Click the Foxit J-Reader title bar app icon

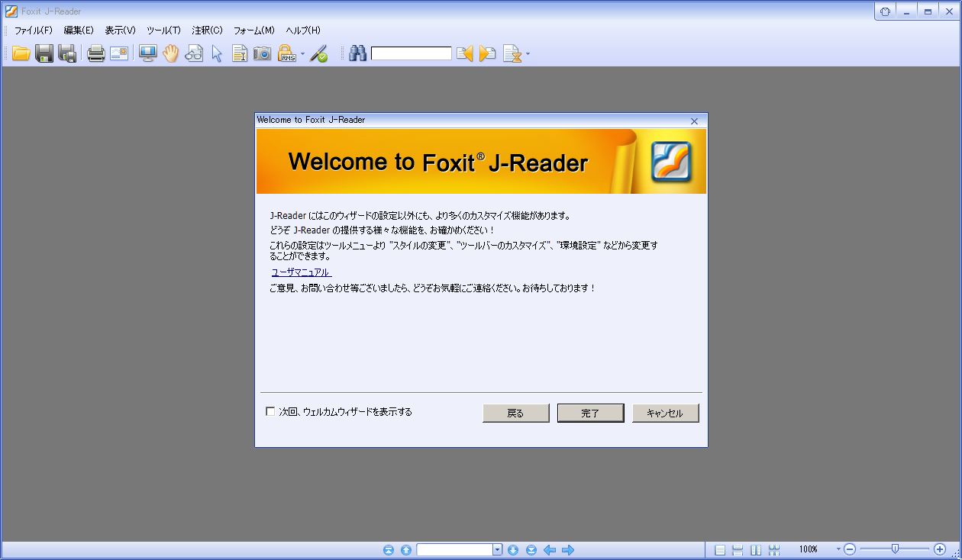tap(11, 11)
